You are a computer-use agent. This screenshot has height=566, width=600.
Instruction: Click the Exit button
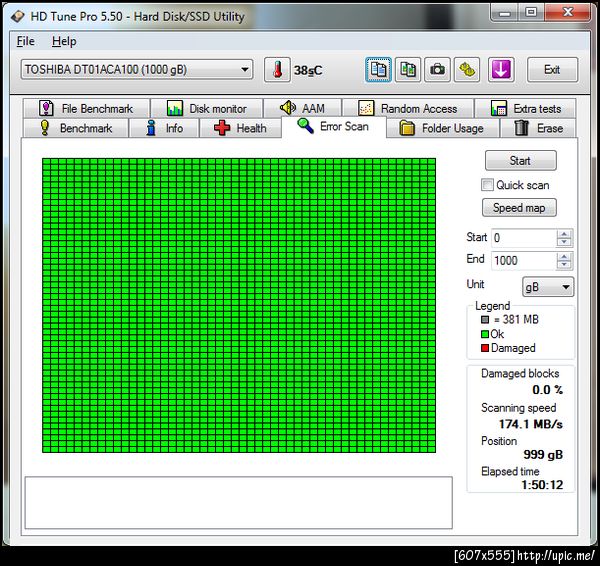tap(552, 70)
